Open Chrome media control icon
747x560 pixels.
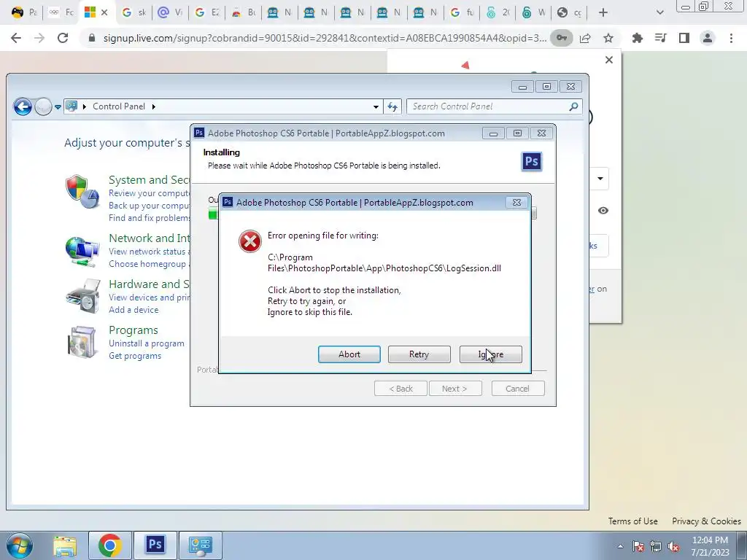[x=661, y=38]
